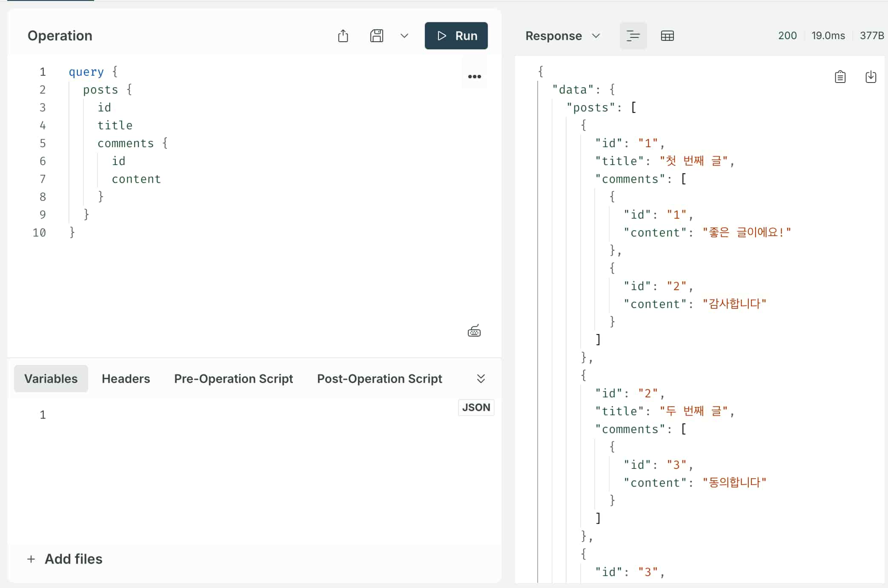Open the Post-Operation Script tab
Viewport: 888px width, 588px height.
(x=379, y=379)
